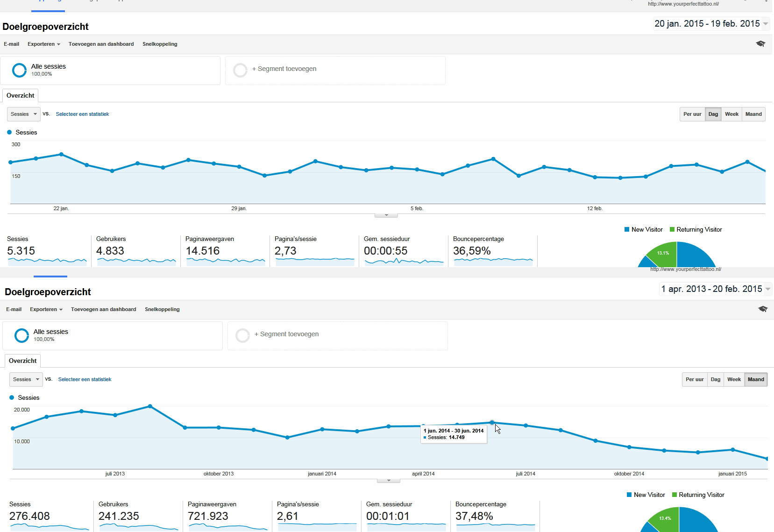
Task: Switch upper chart to Per uur
Action: [692, 114]
